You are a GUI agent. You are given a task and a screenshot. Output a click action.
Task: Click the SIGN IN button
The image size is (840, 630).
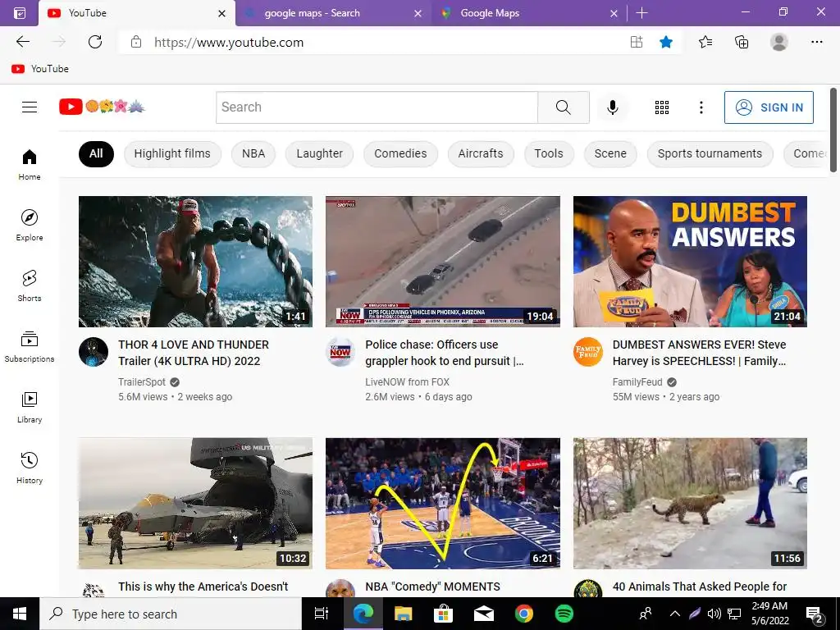[769, 107]
